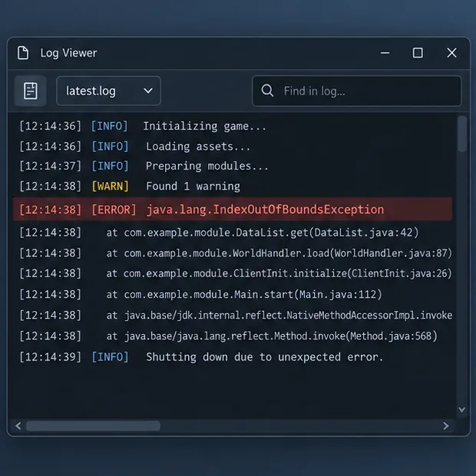Viewport: 476px width, 476px height.
Task: Click the [12:14:37] timestamp
Action: pos(51,166)
